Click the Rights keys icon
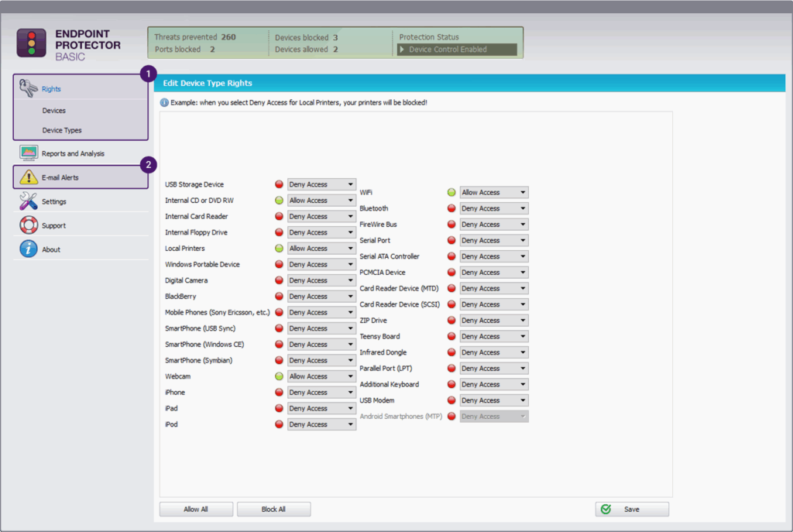 click(28, 88)
